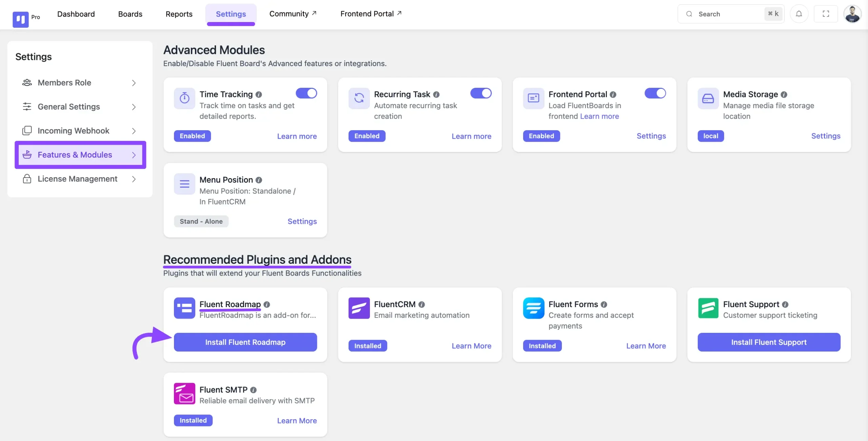
Task: Click the Menu Position hamburger icon
Action: (184, 184)
